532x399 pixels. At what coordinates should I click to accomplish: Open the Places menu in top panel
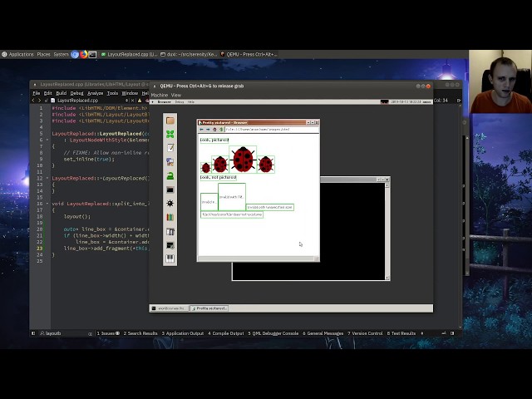pyautogui.click(x=43, y=54)
